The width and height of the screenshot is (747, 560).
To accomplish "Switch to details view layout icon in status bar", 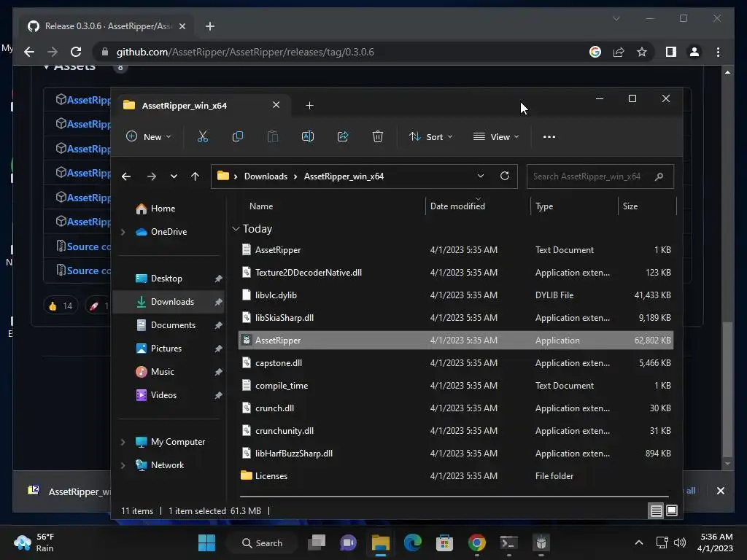I will [656, 511].
